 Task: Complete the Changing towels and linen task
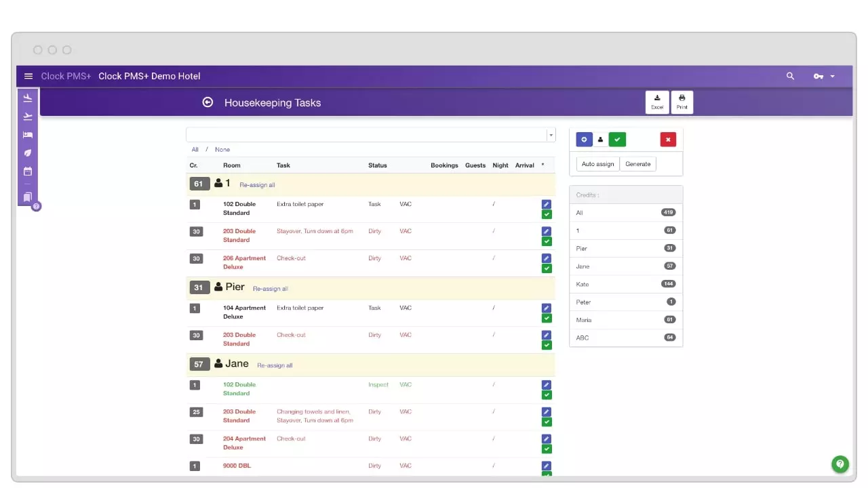547,422
